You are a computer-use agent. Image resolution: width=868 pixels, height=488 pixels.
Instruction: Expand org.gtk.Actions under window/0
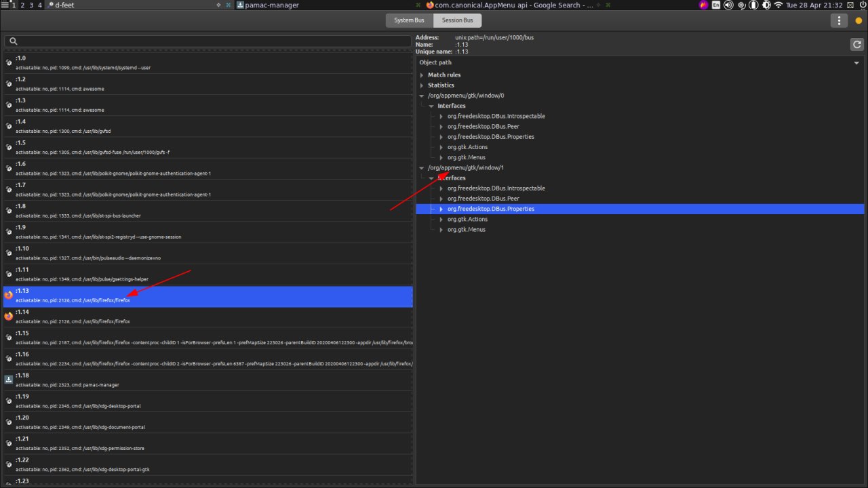click(x=441, y=147)
